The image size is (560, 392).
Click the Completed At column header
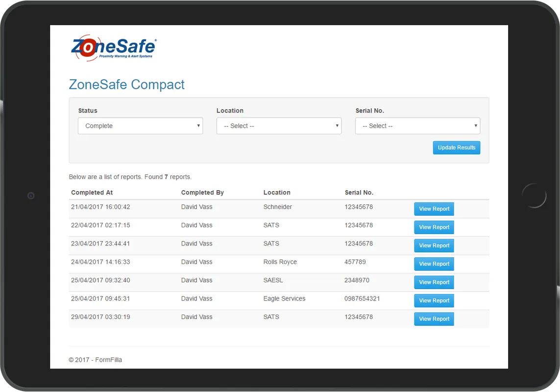point(92,192)
